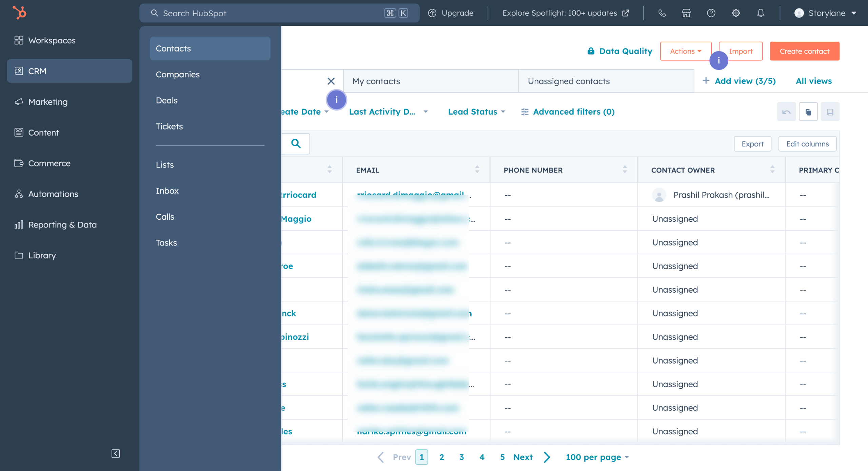868x471 pixels.
Task: Click the Create contact button
Action: pos(804,51)
